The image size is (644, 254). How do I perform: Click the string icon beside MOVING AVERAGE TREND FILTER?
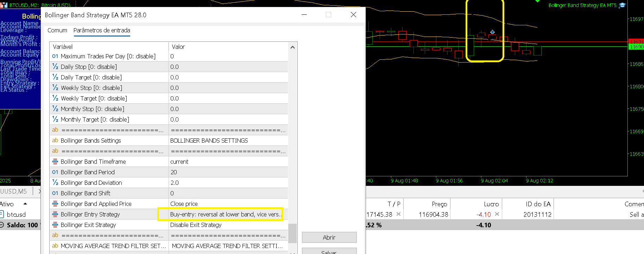click(55, 246)
